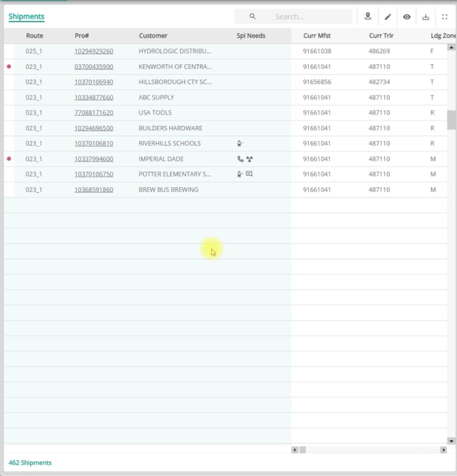Click the download export icon
This screenshot has width=457, height=476.
(x=426, y=17)
